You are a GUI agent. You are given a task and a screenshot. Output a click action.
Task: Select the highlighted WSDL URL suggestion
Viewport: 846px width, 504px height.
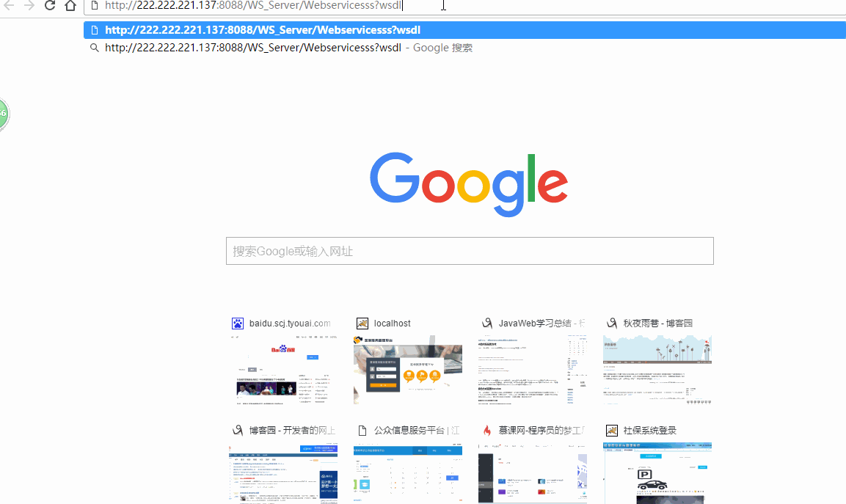pos(464,30)
